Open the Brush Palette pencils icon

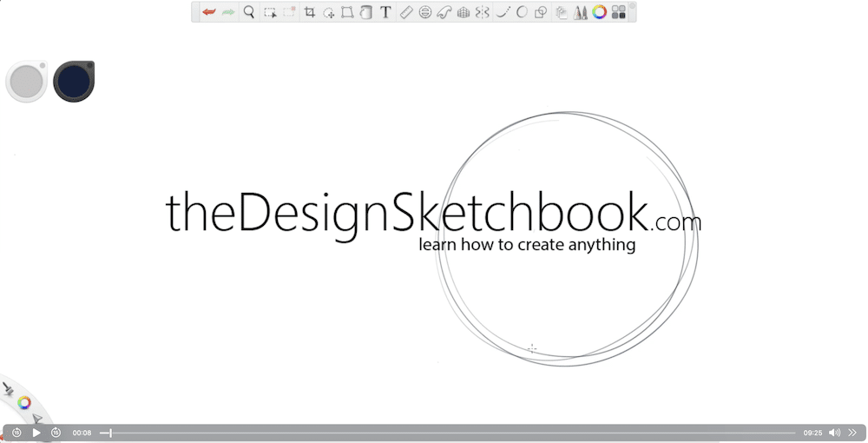[x=580, y=12]
